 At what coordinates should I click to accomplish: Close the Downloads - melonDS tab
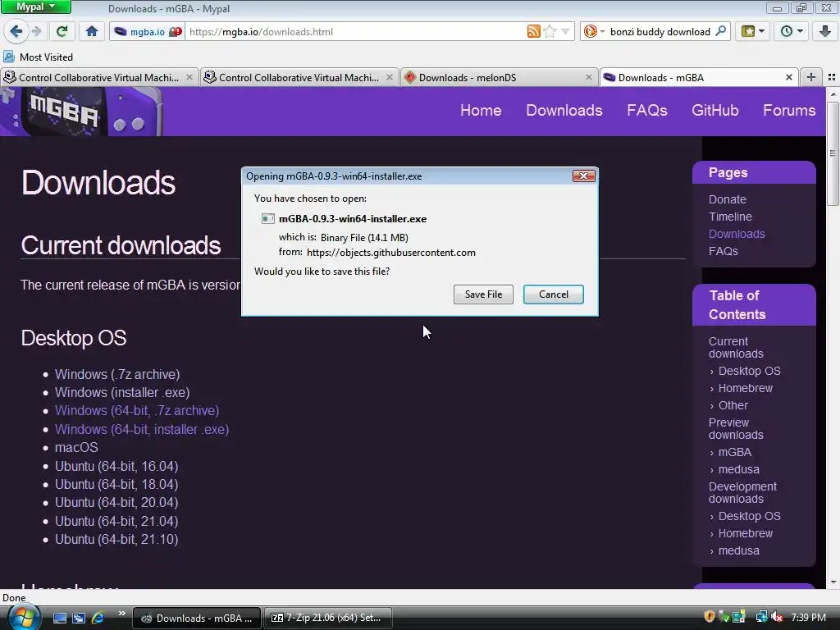[x=589, y=77]
